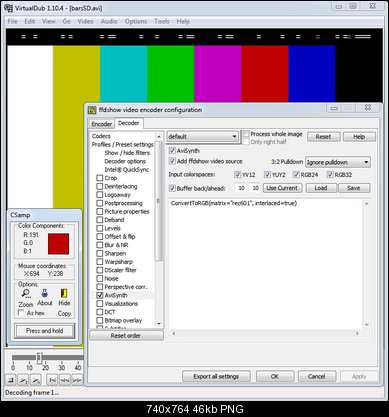The width and height of the screenshot is (389, 417).
Task: Click the ffdshow Help button
Action: coord(359,137)
